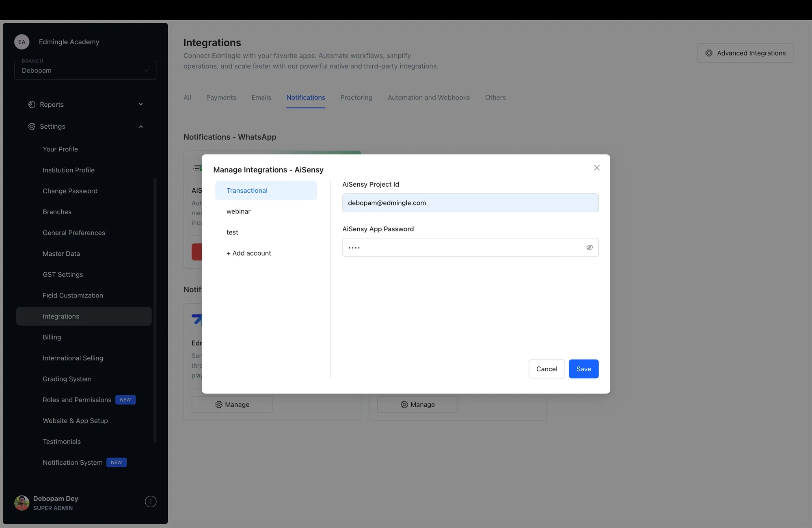Expand the Reports section chevron

tap(140, 104)
